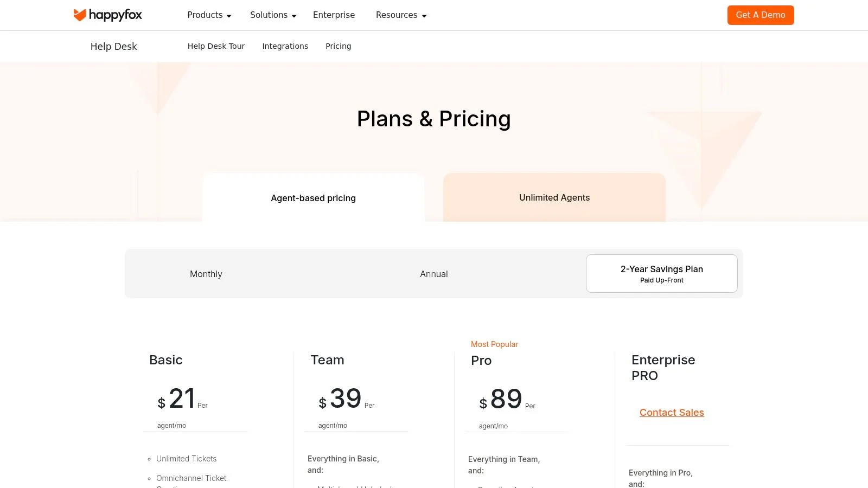The width and height of the screenshot is (868, 488).
Task: Expand the Resources dropdown menu
Action: coord(401,15)
